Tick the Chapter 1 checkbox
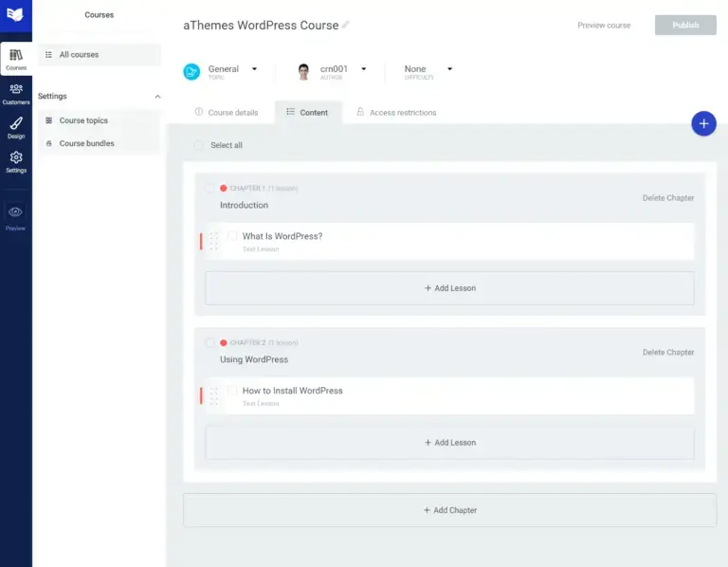This screenshot has width=728, height=567. tap(209, 188)
